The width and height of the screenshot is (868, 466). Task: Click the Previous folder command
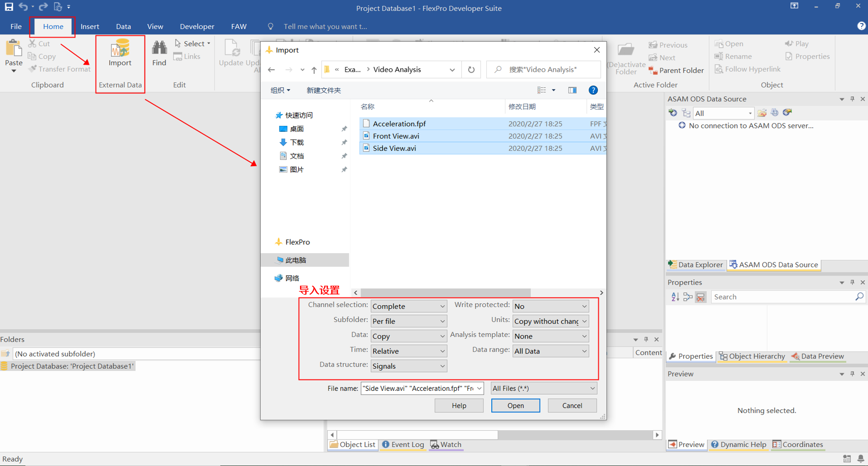tap(668, 45)
